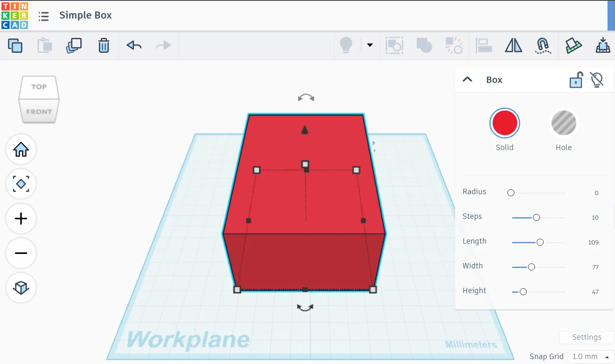The width and height of the screenshot is (615, 364).
Task: Select the red Solid color swatch
Action: tap(505, 123)
